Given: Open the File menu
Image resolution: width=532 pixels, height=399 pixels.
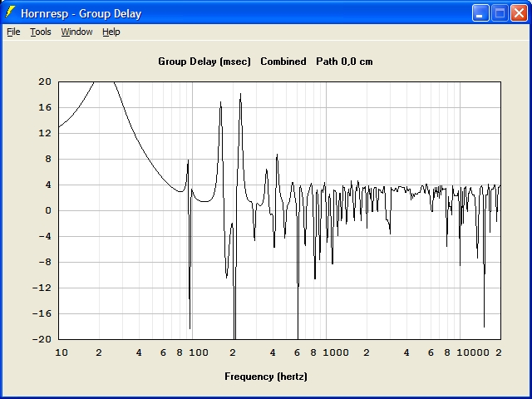Looking at the screenshot, I should point(13,32).
